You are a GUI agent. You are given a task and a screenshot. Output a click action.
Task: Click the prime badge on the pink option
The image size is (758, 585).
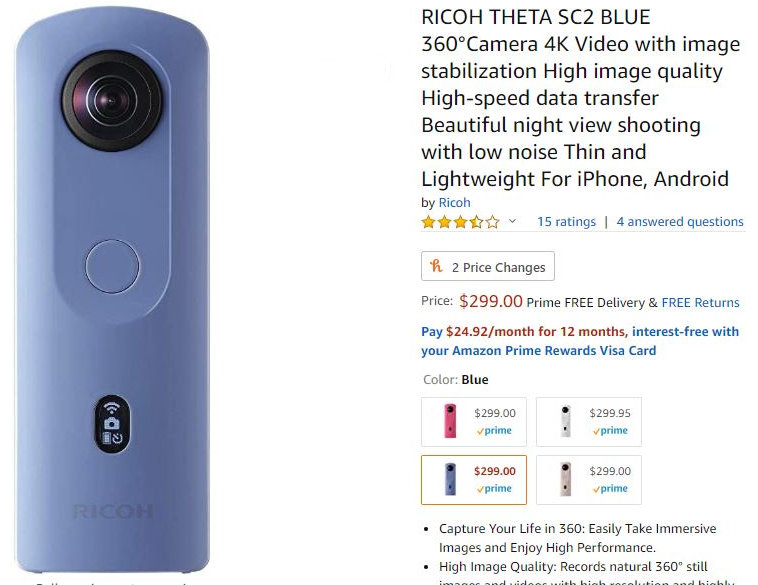point(494,430)
